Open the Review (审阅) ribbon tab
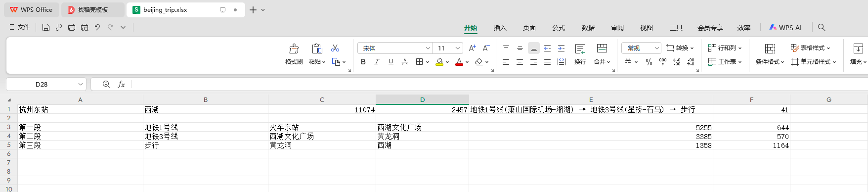The image size is (868, 192). click(617, 28)
